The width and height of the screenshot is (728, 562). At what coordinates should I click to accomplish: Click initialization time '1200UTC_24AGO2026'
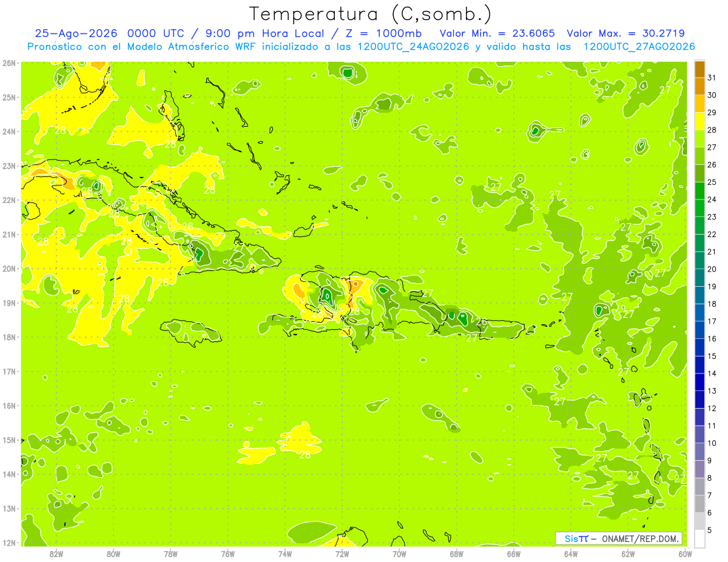[x=413, y=47]
